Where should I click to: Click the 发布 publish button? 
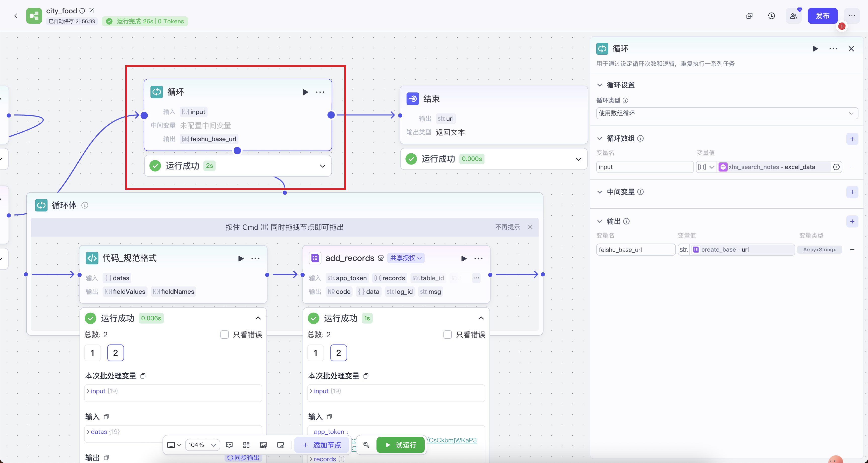[x=822, y=16]
